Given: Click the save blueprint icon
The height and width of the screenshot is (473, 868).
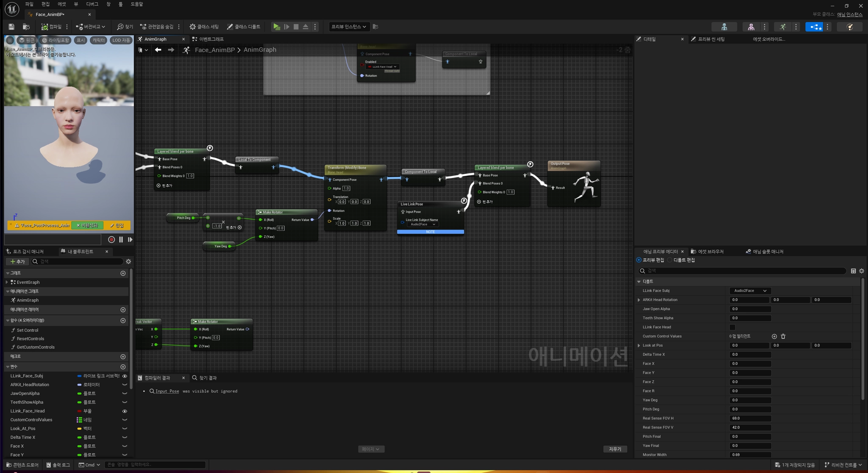Looking at the screenshot, I should [x=11, y=27].
